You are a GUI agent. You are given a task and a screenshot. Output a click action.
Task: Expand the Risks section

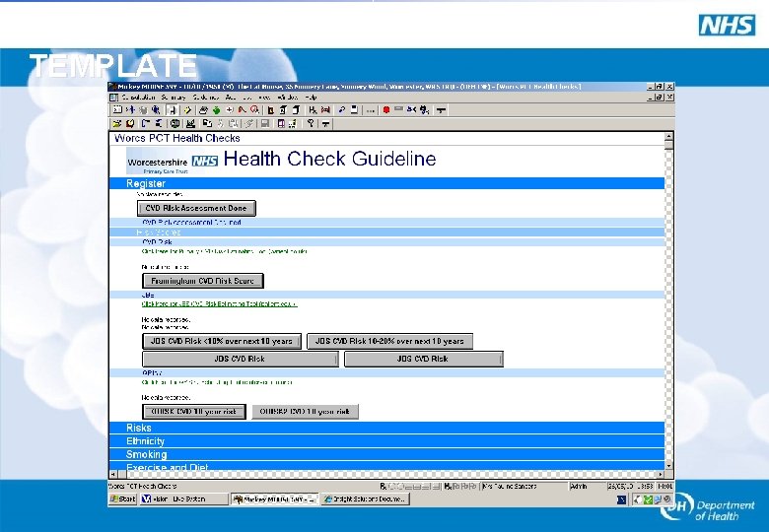pos(386,428)
